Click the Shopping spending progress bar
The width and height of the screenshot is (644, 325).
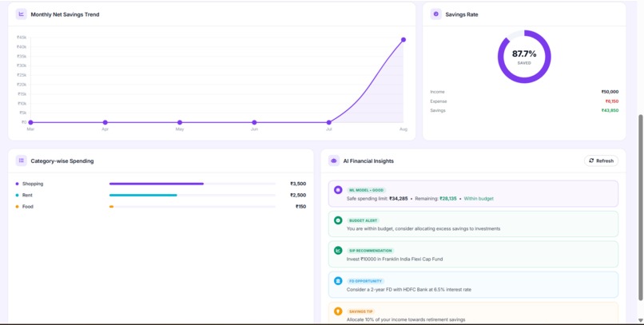tap(193, 184)
